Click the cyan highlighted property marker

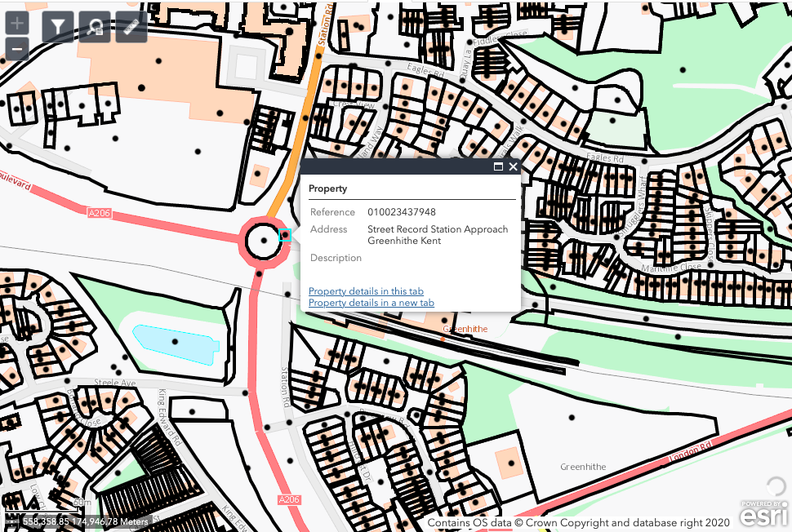285,235
